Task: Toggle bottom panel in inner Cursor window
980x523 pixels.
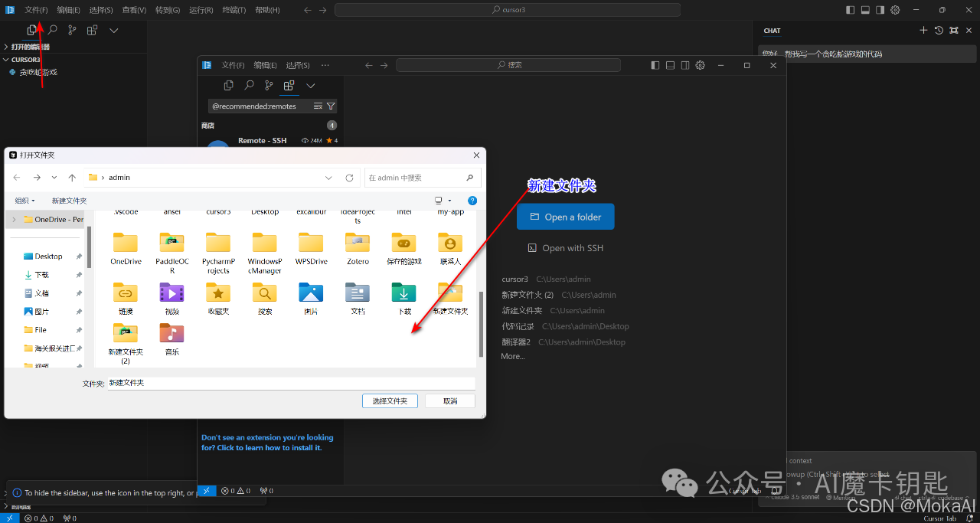Action: point(669,65)
